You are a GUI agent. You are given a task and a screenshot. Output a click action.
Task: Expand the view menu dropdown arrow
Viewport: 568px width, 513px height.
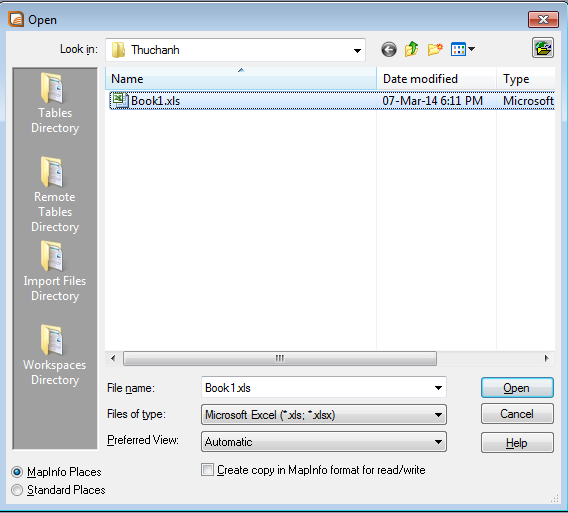click(471, 49)
